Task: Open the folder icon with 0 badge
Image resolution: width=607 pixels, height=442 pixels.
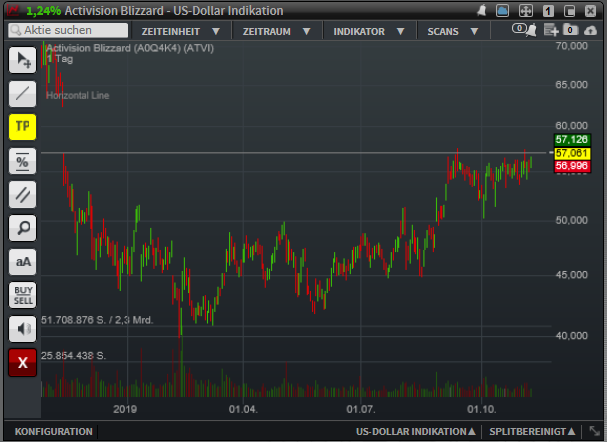Action: [571, 29]
